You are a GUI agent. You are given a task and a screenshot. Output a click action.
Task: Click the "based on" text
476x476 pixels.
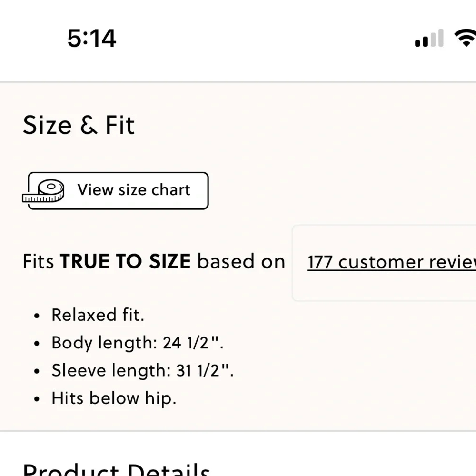[241, 261]
